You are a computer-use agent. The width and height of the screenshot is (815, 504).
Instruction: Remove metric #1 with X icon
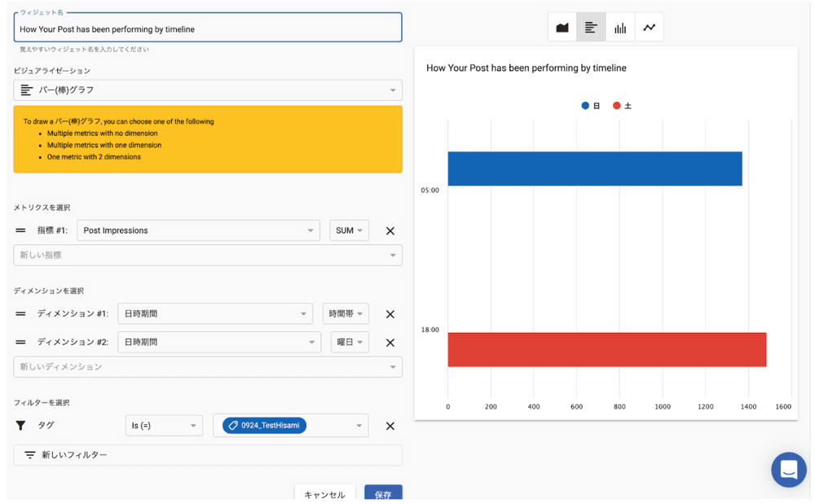pyautogui.click(x=390, y=231)
